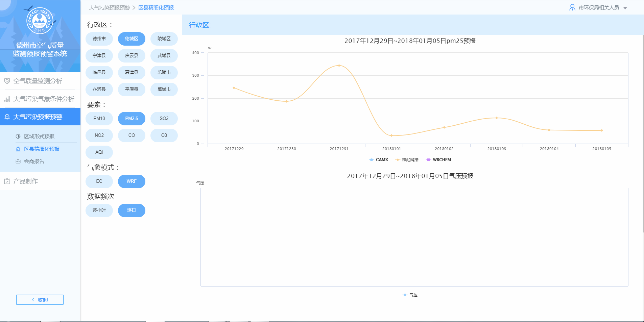Open the 空气质量监测分析 menu
This screenshot has width=644, height=322.
tap(38, 81)
